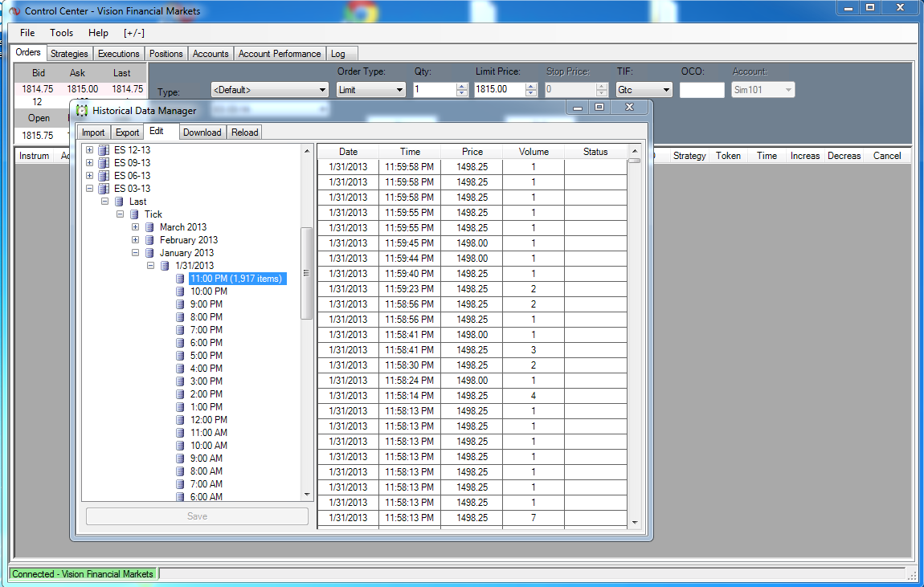
Task: Click database icon beside ES 09-13
Action: [x=104, y=163]
